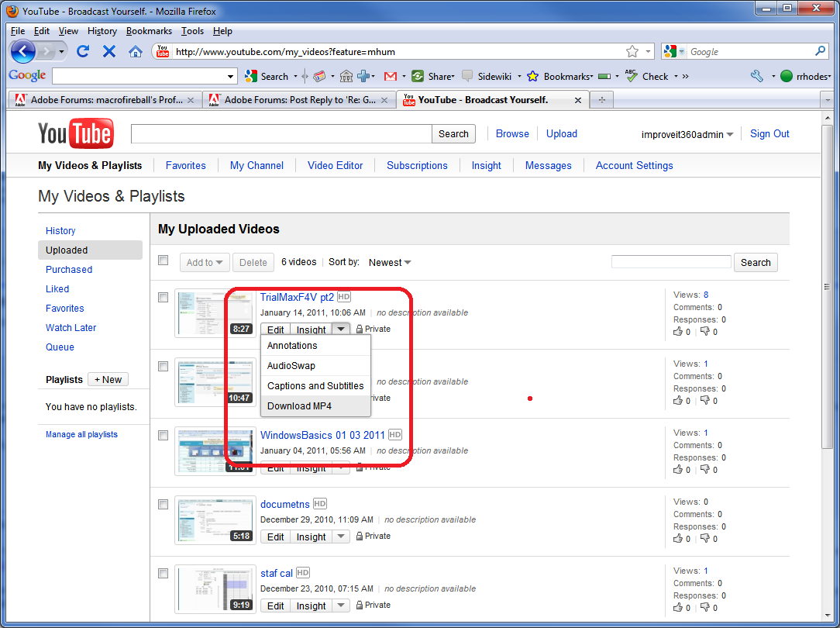Image resolution: width=840 pixels, height=628 pixels.
Task: Select Annotations from the dropdown menu
Action: point(315,346)
